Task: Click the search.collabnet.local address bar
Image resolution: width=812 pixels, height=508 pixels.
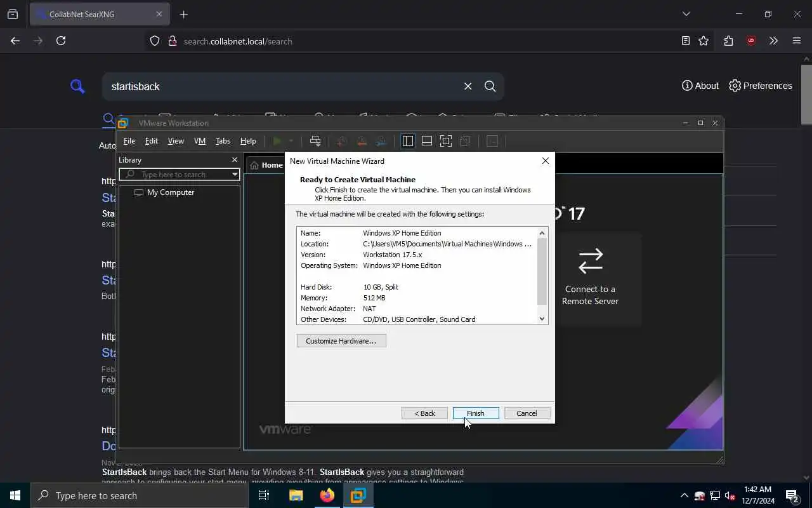Action: click(x=238, y=41)
